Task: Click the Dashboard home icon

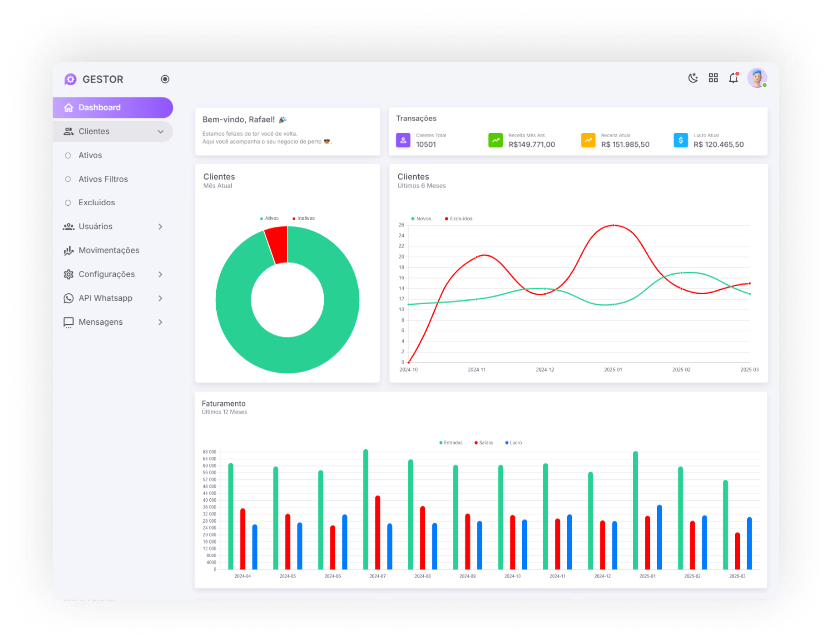Action: coord(69,108)
